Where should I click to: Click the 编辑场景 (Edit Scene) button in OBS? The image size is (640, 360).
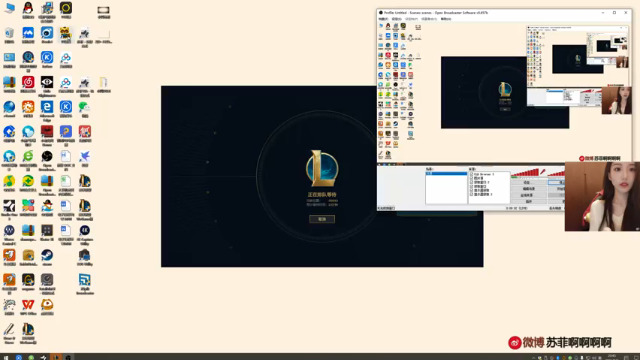529,189
